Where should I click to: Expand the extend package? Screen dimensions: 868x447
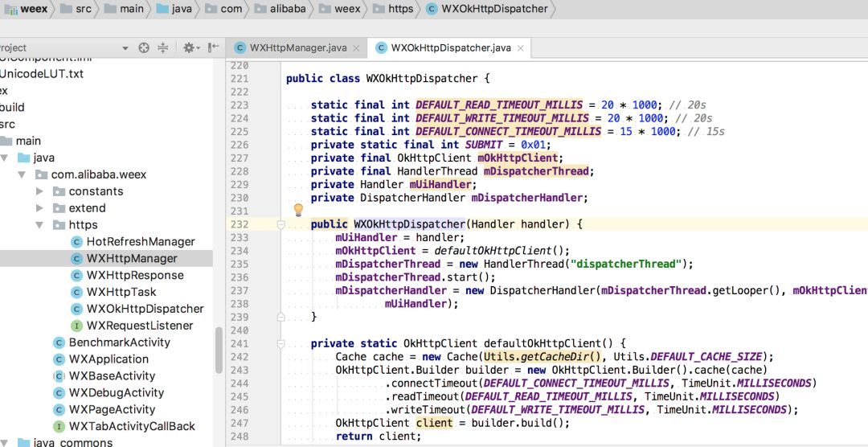click(x=39, y=208)
